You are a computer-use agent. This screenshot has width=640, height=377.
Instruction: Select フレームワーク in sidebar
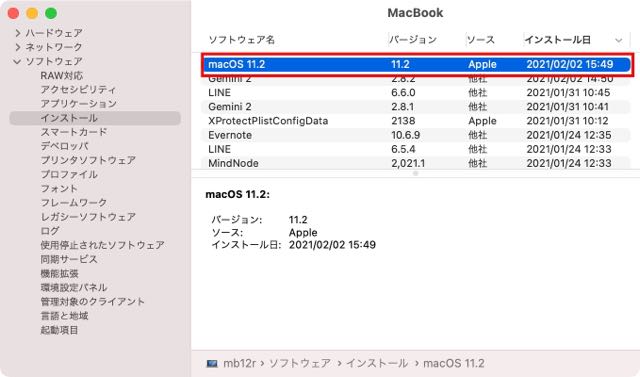pos(73,202)
